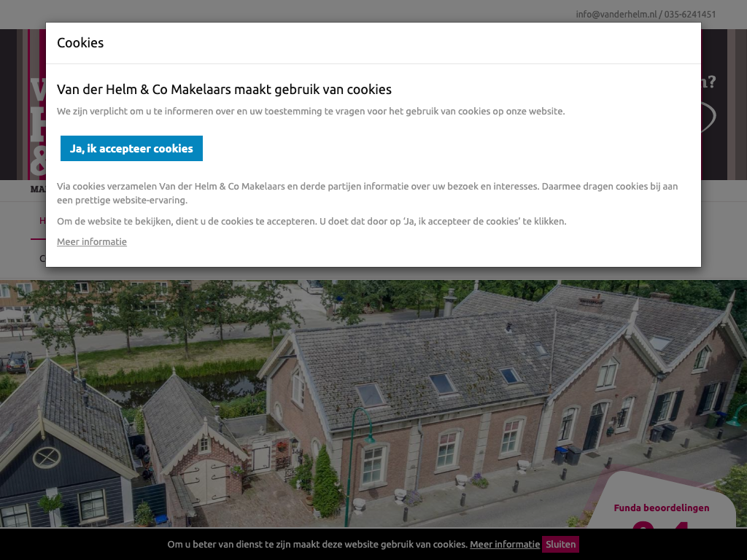Viewport: 747px width, 560px height.
Task: Open the Funda beoordelingen badge
Action: pos(661,508)
